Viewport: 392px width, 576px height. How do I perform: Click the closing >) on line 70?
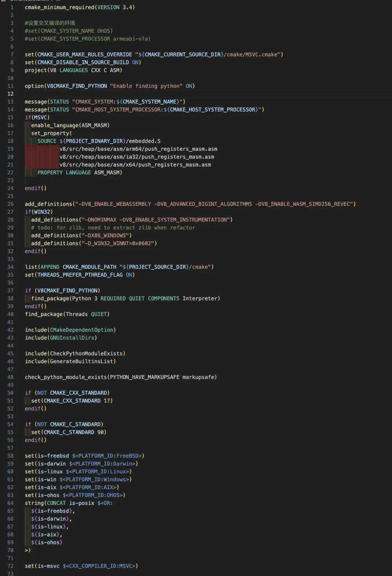coord(28,550)
